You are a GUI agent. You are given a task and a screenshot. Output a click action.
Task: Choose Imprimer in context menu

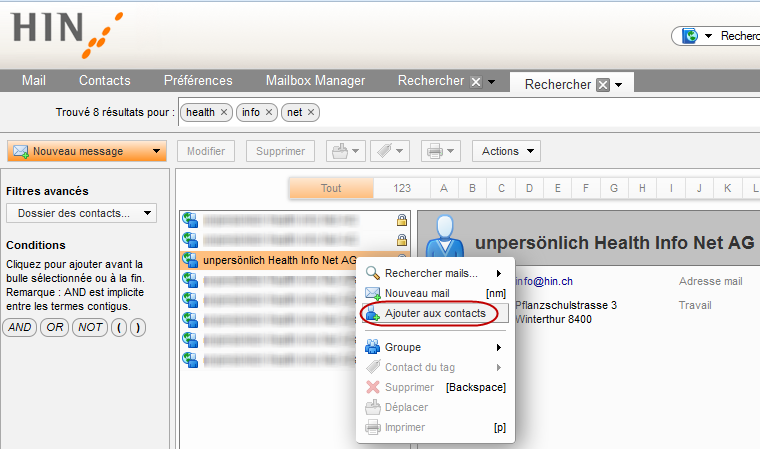pos(435,427)
